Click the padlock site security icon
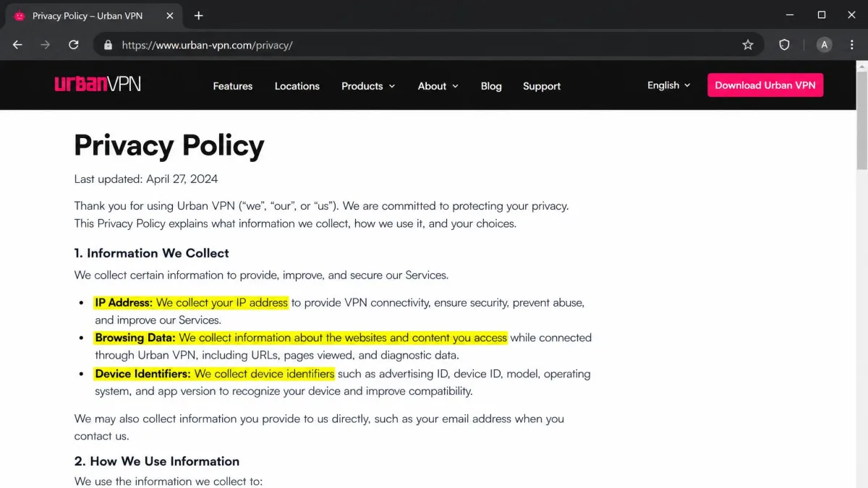868x488 pixels. (x=109, y=45)
